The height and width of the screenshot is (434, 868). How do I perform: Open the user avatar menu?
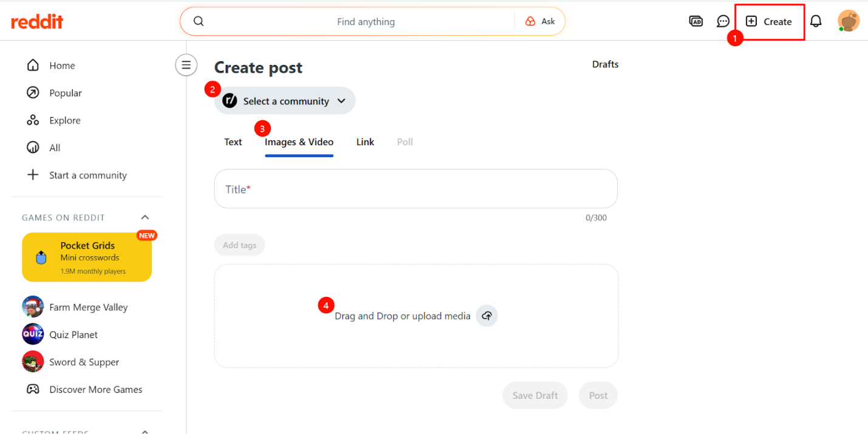coord(848,21)
